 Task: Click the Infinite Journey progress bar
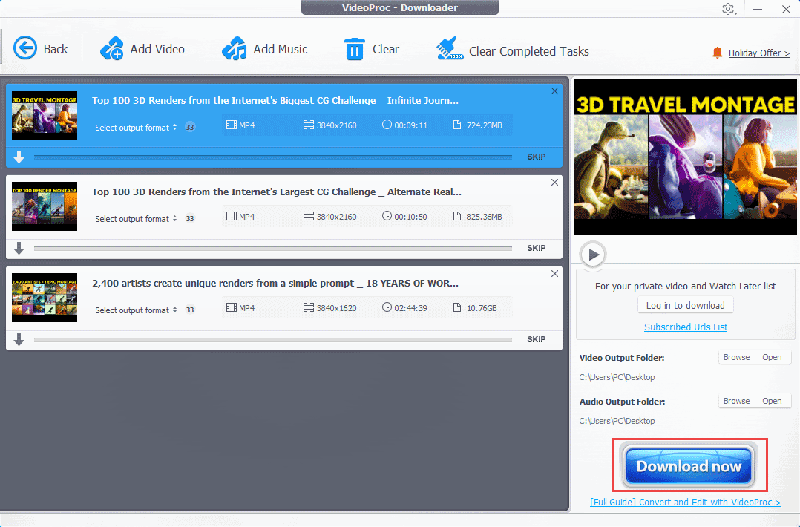(x=273, y=157)
